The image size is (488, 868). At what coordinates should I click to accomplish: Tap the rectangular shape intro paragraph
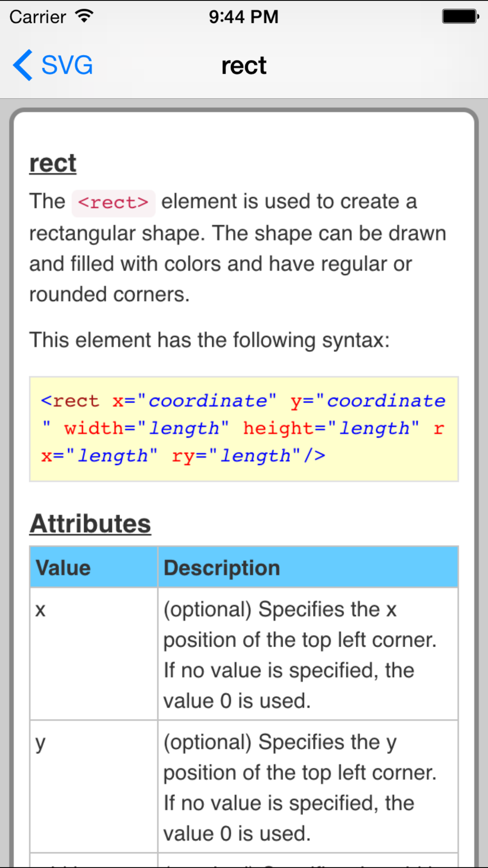[x=238, y=248]
